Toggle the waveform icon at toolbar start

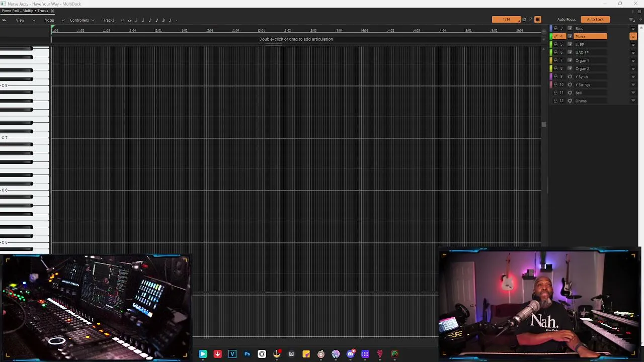[4, 20]
